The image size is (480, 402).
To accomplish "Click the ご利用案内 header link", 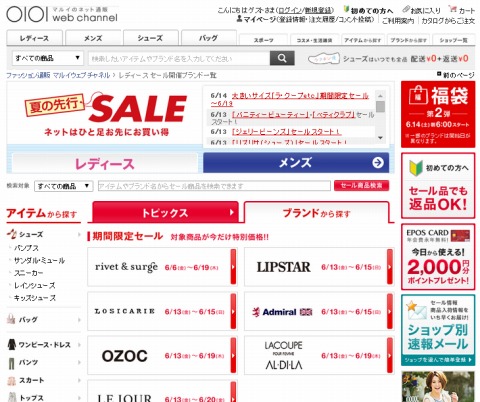I will coord(398,21).
